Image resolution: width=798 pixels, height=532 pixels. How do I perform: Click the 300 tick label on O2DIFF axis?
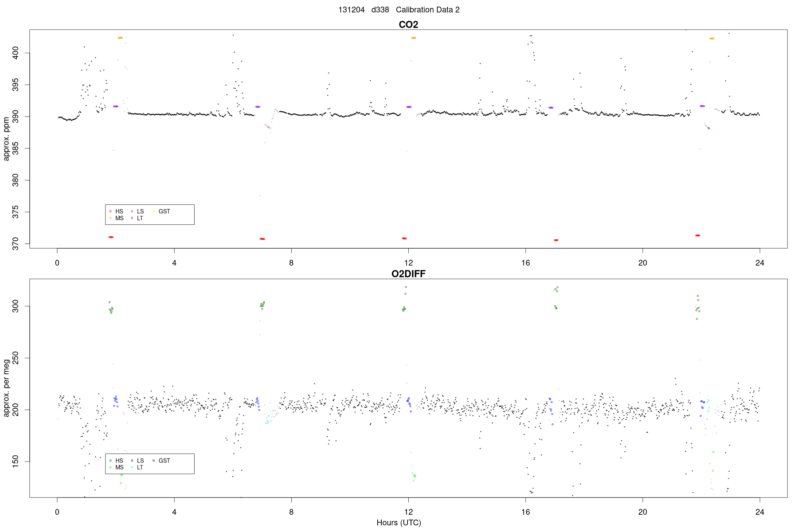pos(16,306)
